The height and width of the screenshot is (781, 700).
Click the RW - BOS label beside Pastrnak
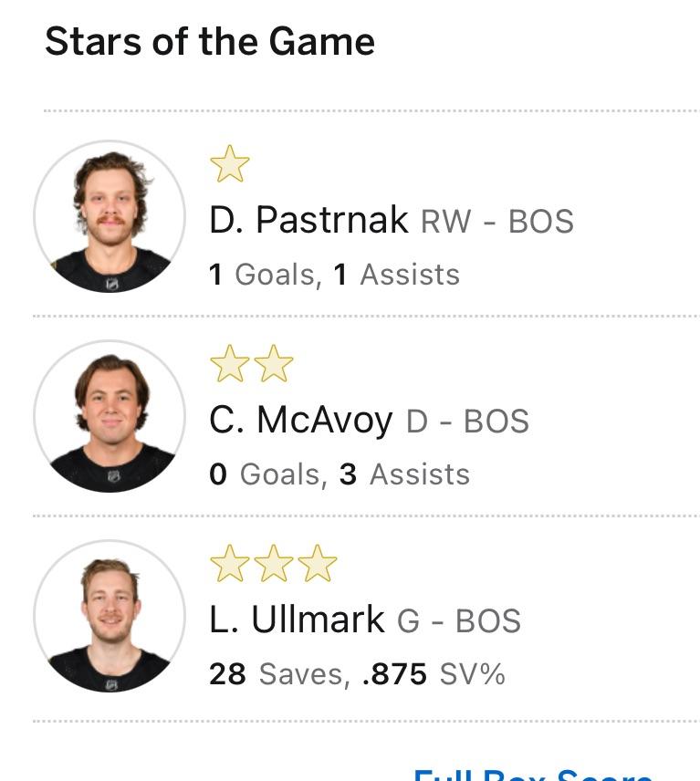(496, 223)
